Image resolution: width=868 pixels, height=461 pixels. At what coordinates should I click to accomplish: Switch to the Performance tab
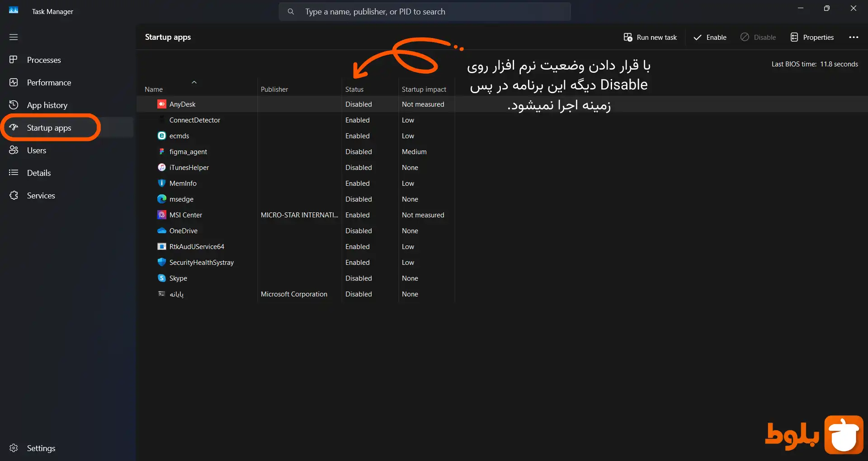[x=49, y=83]
